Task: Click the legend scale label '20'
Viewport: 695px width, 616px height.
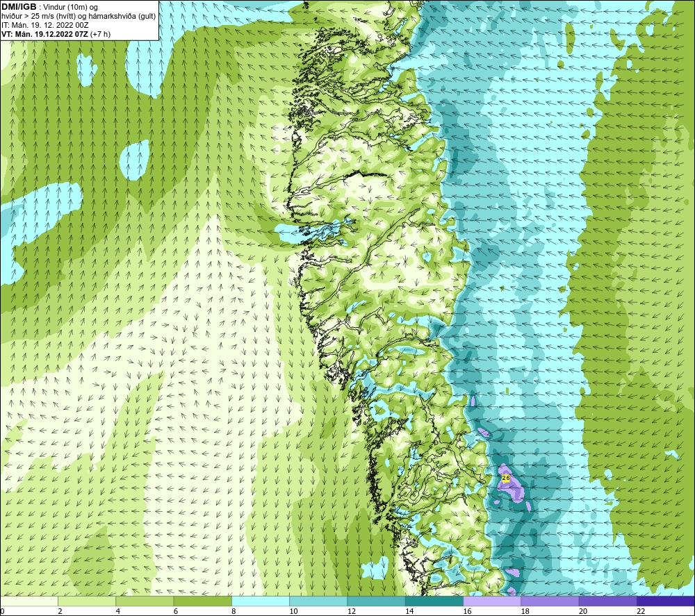Action: (x=583, y=611)
